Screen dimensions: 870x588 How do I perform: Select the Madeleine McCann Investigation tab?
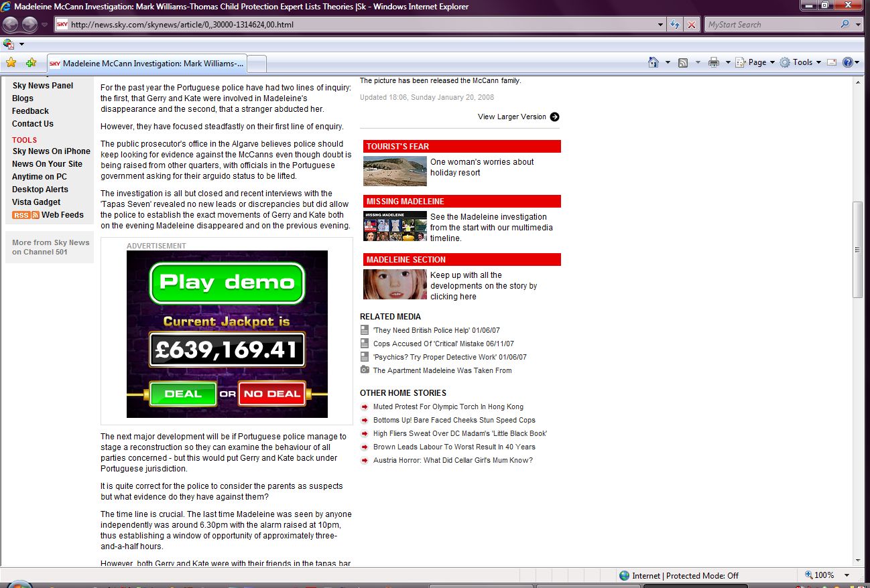pyautogui.click(x=147, y=64)
